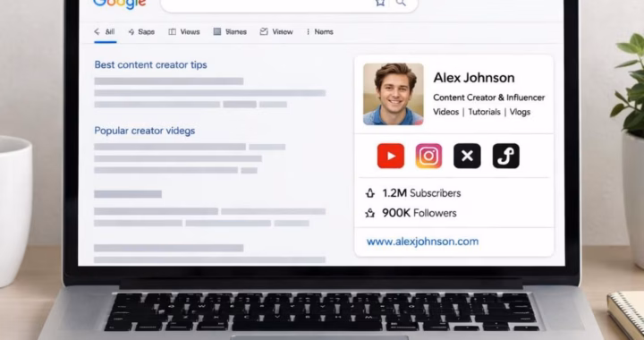Open the YouTube icon in profile card

click(x=391, y=156)
